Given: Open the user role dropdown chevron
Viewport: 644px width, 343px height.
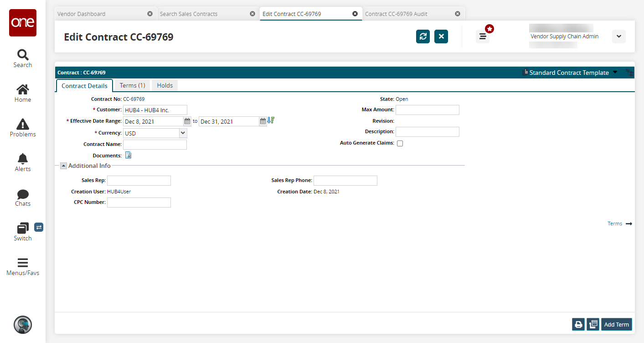Looking at the screenshot, I should 619,36.
